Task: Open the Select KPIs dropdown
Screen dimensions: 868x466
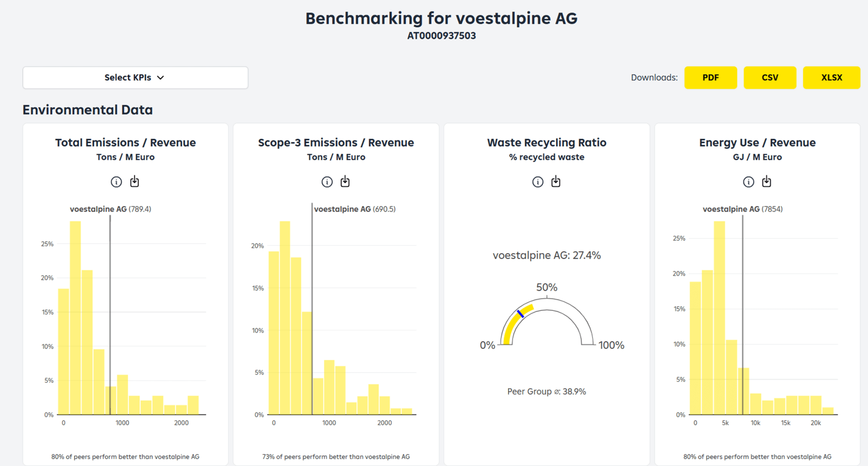Action: point(135,78)
